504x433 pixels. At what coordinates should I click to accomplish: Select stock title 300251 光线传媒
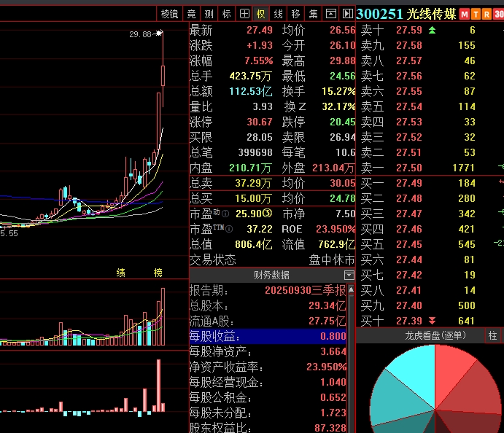pos(406,14)
